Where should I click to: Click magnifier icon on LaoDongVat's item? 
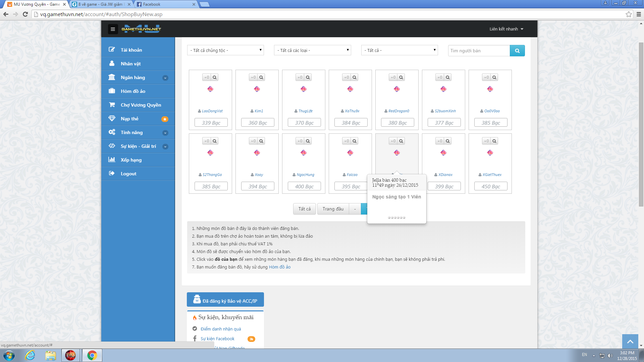coord(215,77)
